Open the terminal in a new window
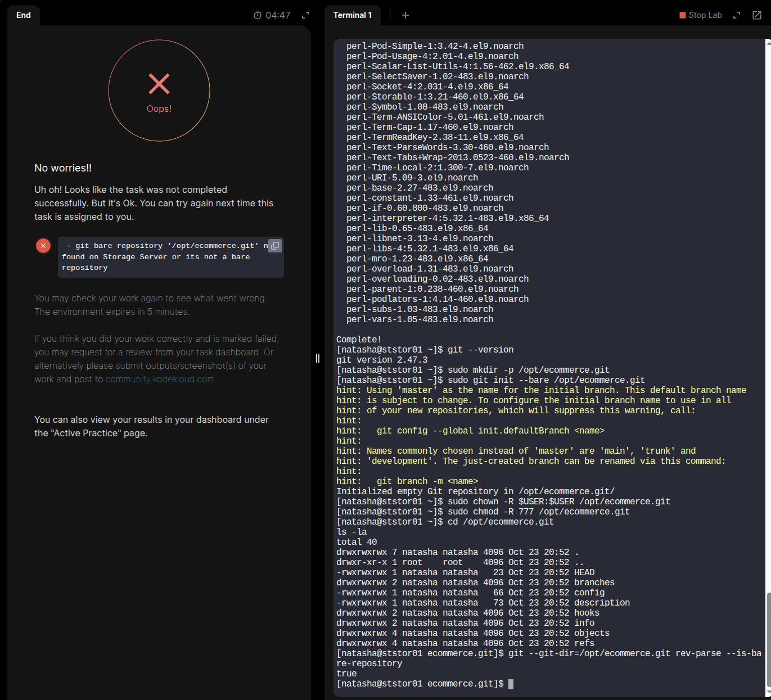The width and height of the screenshot is (771, 700). coord(757,15)
